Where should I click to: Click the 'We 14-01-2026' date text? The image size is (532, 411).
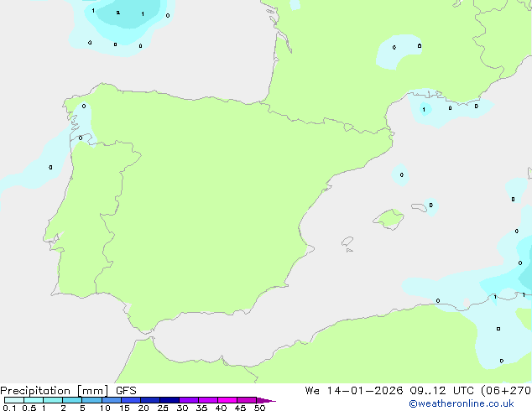[354, 391]
